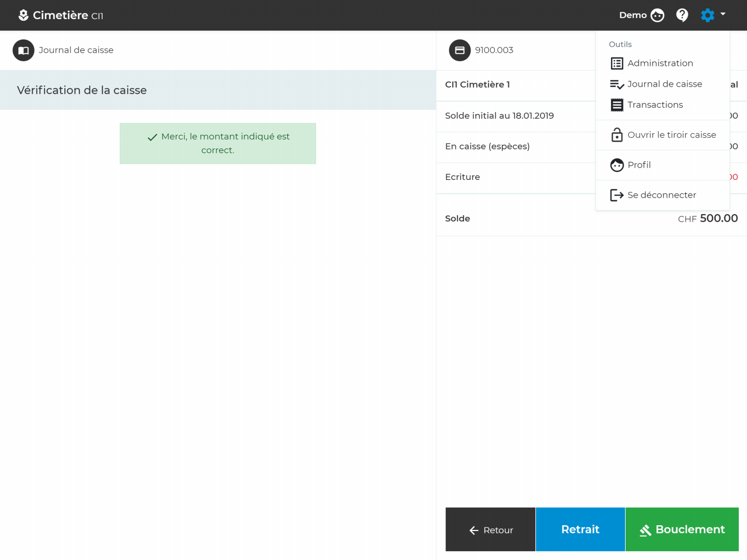Image resolution: width=747 pixels, height=560 pixels.
Task: Click the Demo user avatar icon
Action: pyautogui.click(x=657, y=16)
